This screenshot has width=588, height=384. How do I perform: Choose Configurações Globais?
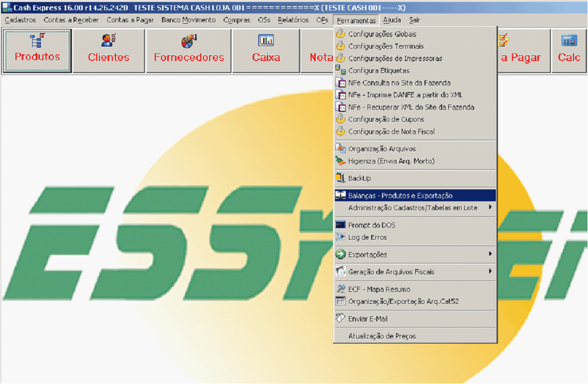click(382, 34)
